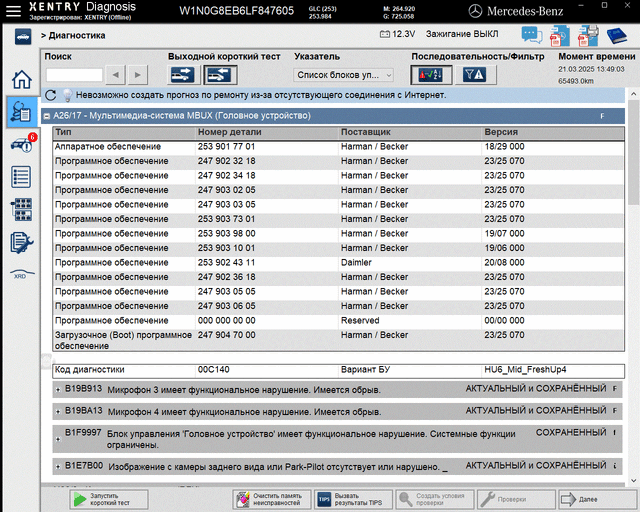
Task: Click the Диагностика breadcrumb
Action: coord(77,36)
